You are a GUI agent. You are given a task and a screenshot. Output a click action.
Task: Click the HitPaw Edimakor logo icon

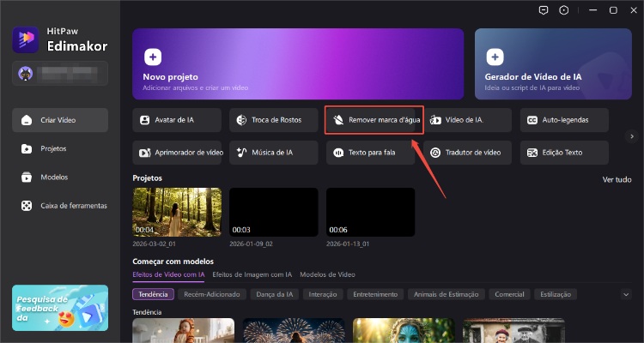pos(26,39)
